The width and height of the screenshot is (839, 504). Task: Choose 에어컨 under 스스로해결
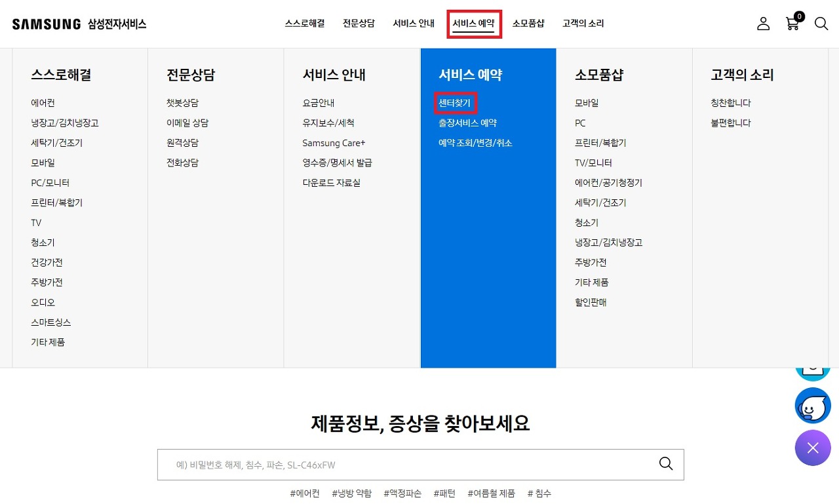[43, 103]
